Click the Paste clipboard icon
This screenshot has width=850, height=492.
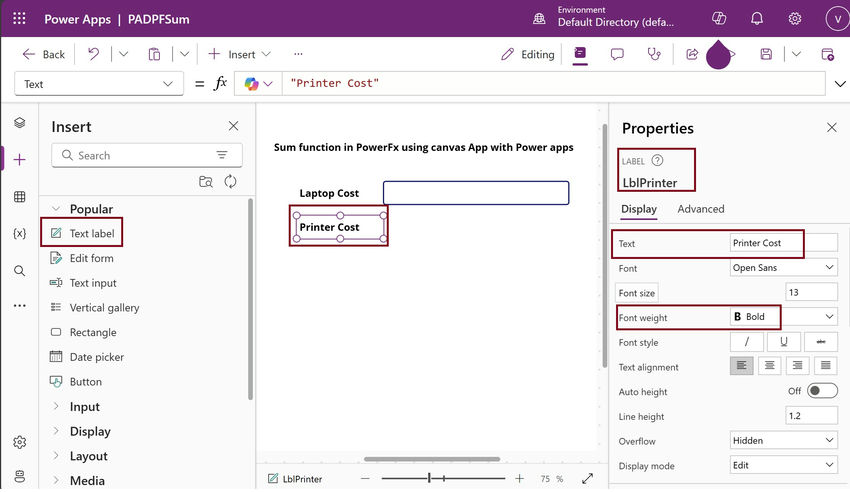point(154,54)
